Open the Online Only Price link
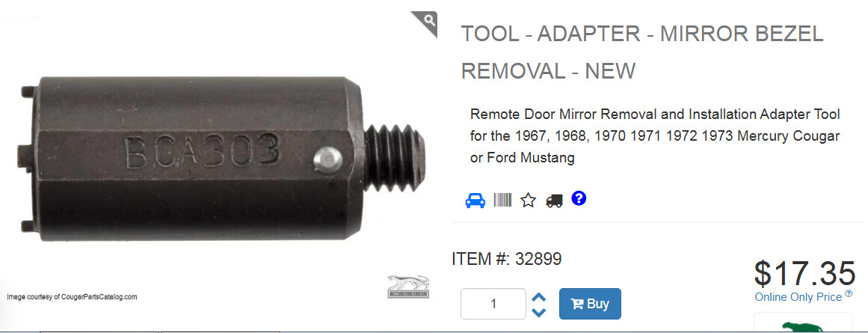The height and width of the screenshot is (333, 868). click(x=798, y=297)
